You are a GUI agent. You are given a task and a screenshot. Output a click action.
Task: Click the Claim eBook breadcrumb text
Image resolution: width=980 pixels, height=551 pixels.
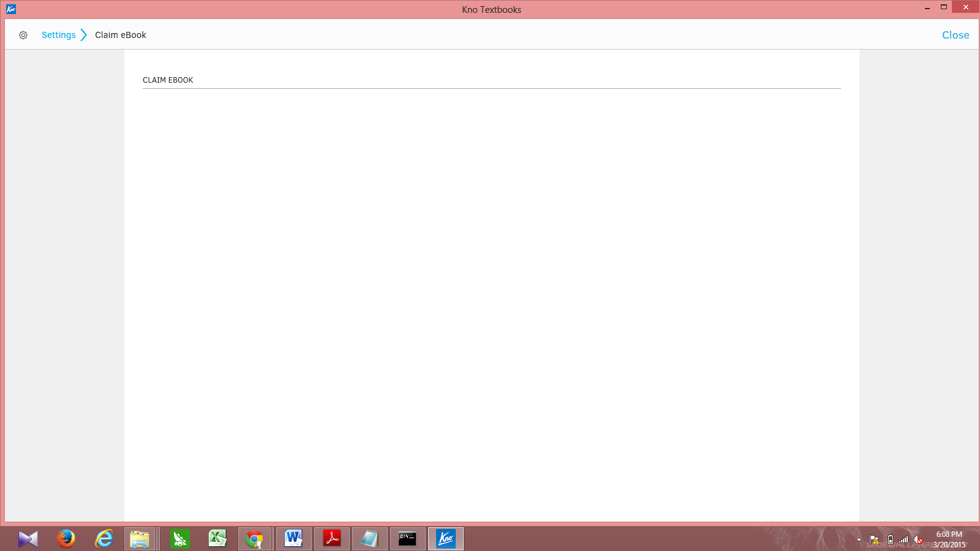pos(121,35)
